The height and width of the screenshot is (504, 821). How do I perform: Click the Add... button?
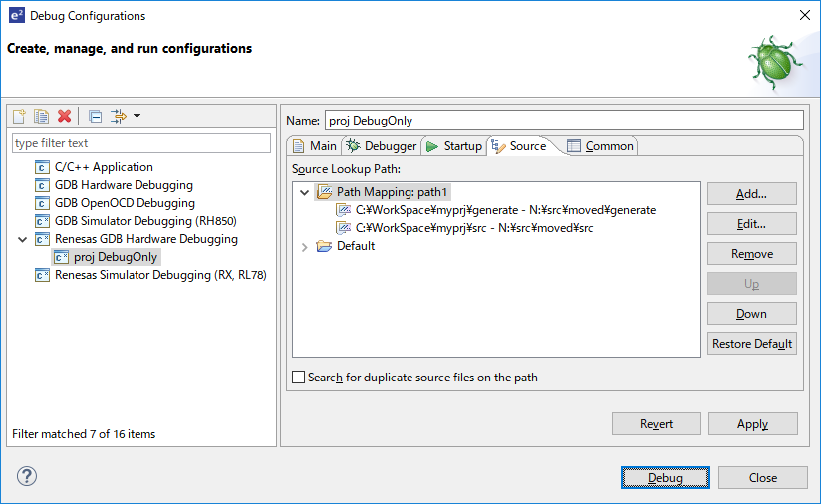tap(751, 193)
